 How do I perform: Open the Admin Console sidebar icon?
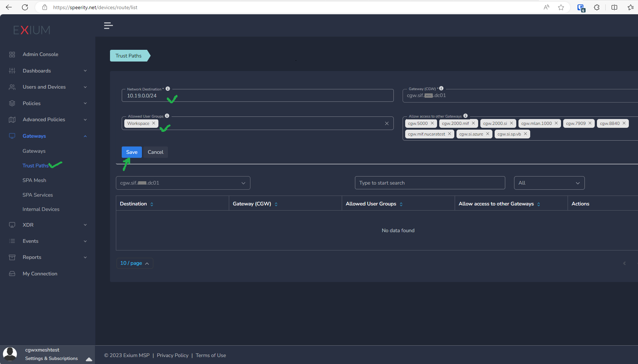12,54
